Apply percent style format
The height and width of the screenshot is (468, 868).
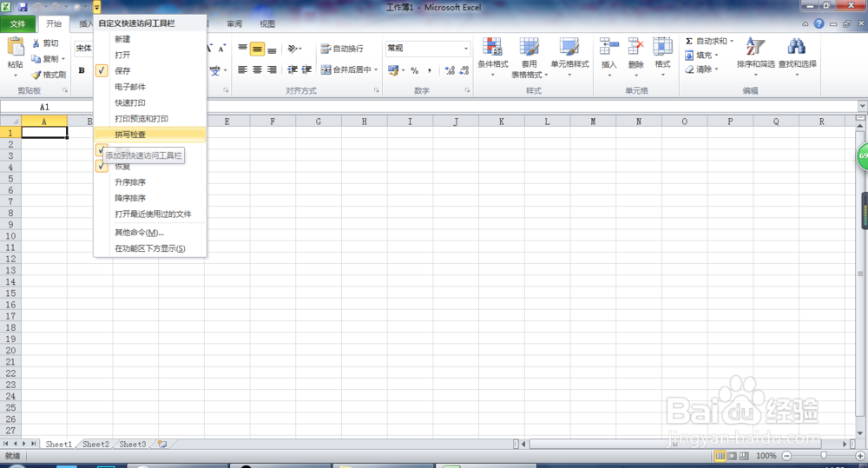click(415, 70)
